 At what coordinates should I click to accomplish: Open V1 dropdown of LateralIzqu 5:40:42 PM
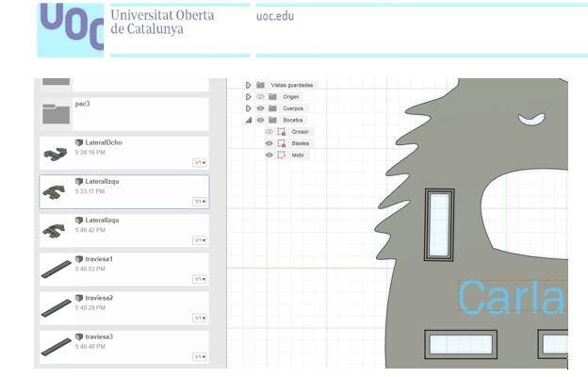pyautogui.click(x=200, y=240)
